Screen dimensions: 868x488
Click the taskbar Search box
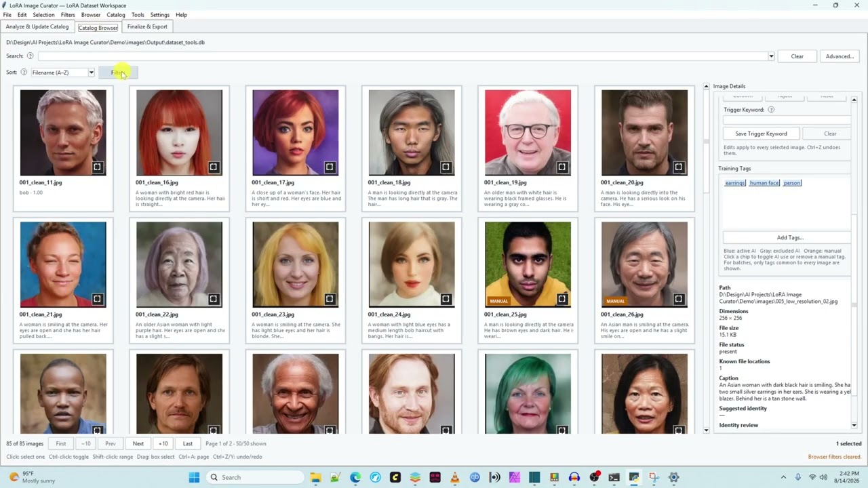[256, 477]
